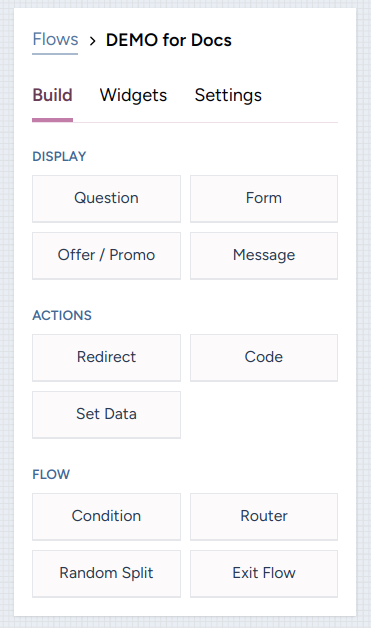Choose the Random Split block

click(107, 574)
